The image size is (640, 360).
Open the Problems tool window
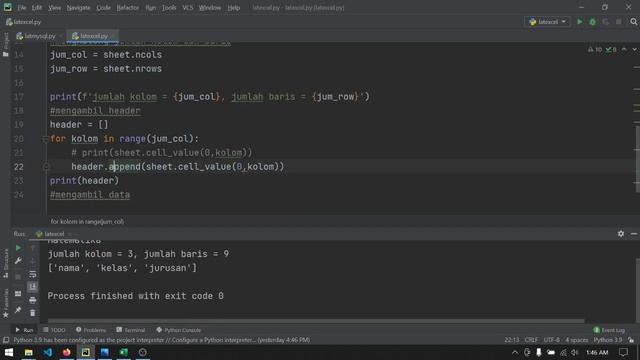(91, 330)
